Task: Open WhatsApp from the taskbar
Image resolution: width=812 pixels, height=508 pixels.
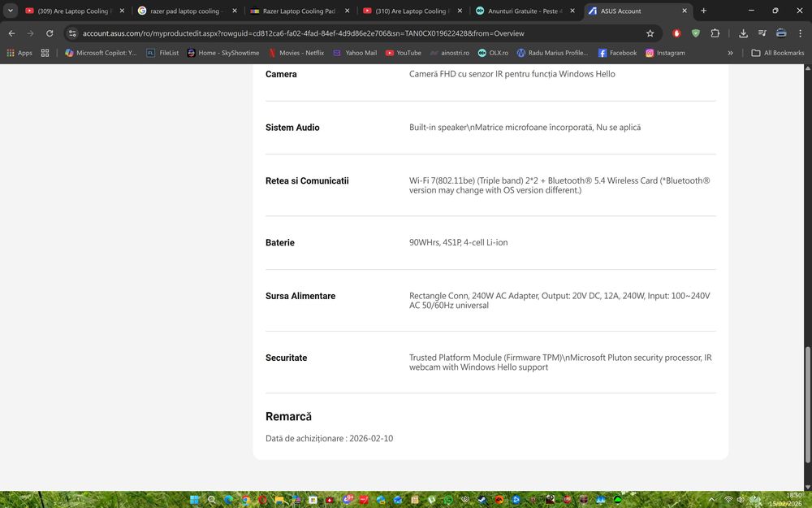Action: [448, 500]
